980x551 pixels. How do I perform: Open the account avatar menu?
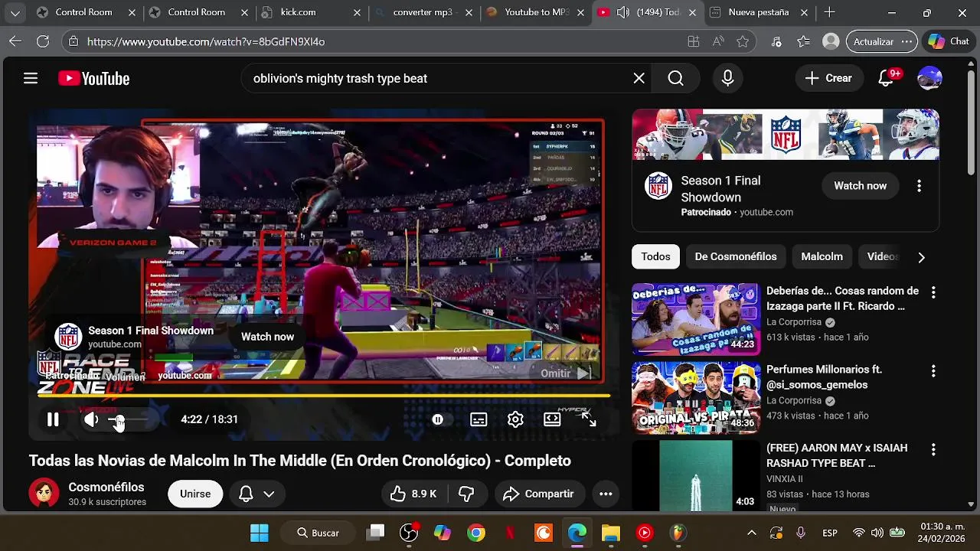tap(929, 78)
